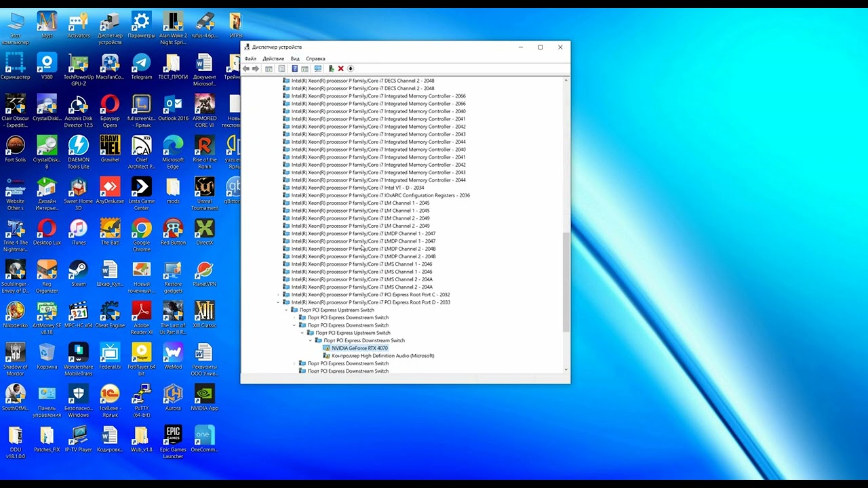Select the Браузер Opera desktop shortcut

pyautogui.click(x=110, y=111)
